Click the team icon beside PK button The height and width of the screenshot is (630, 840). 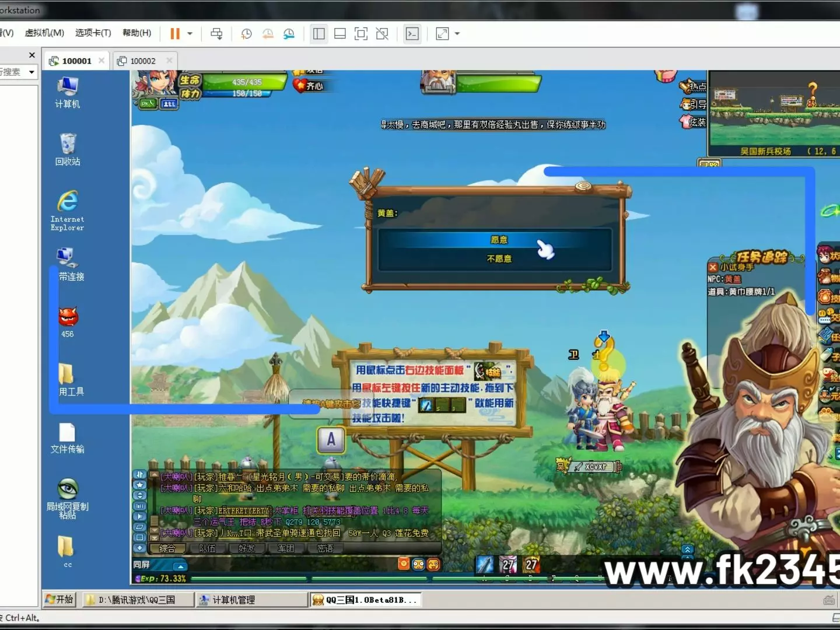169,104
